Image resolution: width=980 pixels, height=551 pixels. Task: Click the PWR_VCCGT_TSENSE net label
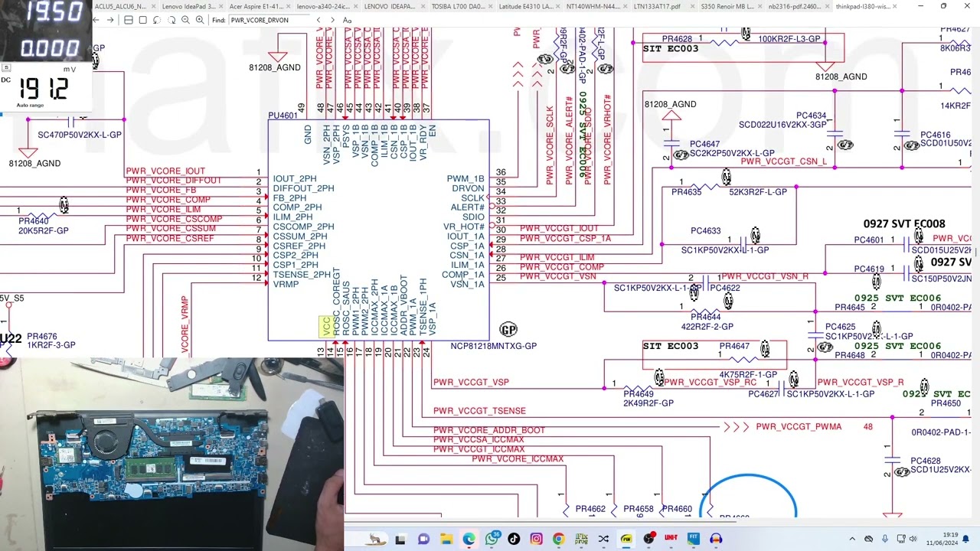tap(479, 411)
